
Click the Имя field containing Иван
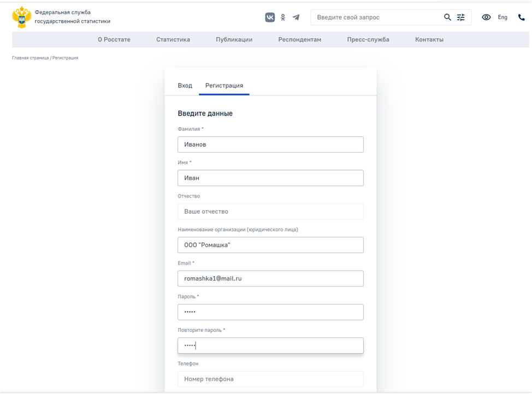[270, 178]
